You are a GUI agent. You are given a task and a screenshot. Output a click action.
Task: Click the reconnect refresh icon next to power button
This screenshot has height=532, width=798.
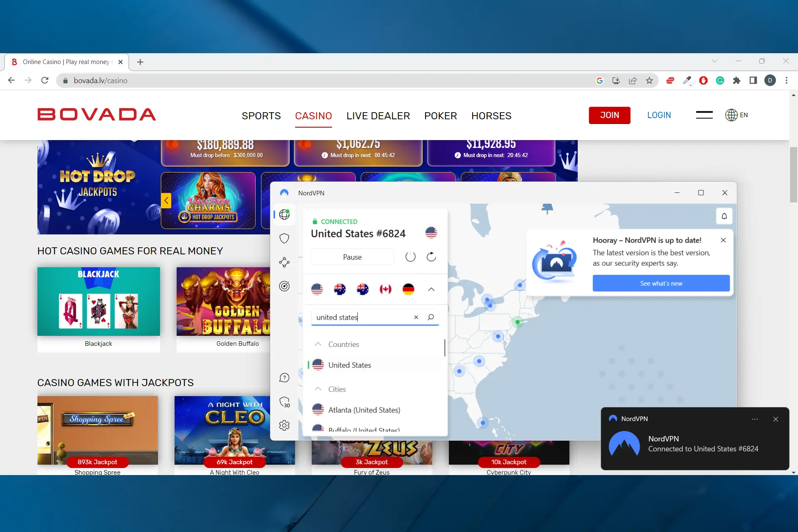pyautogui.click(x=431, y=256)
